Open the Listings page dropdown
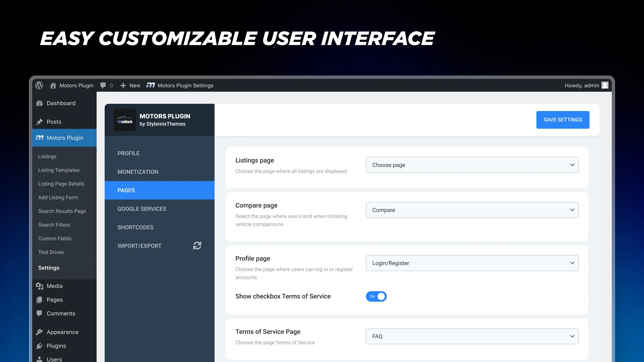This screenshot has height=362, width=644. pos(472,165)
